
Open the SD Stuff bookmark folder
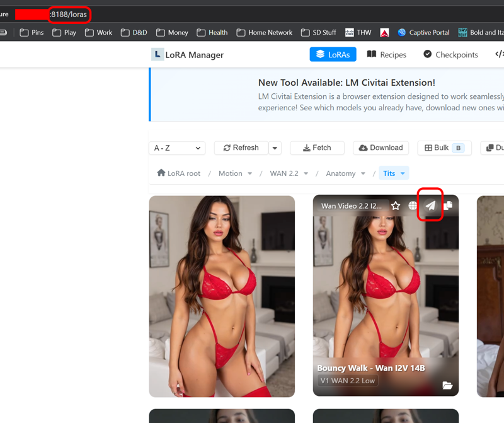pos(318,33)
